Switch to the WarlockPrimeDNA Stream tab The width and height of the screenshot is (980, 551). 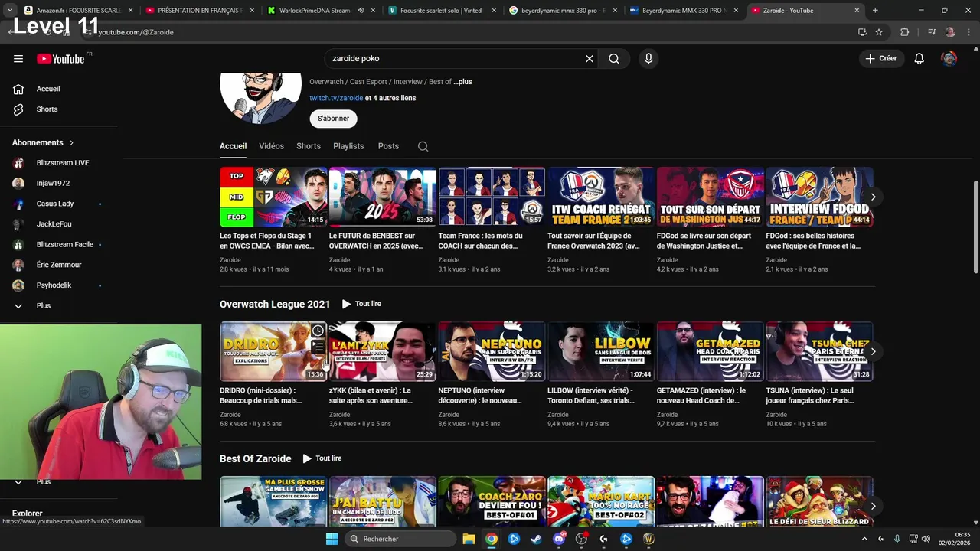point(322,11)
